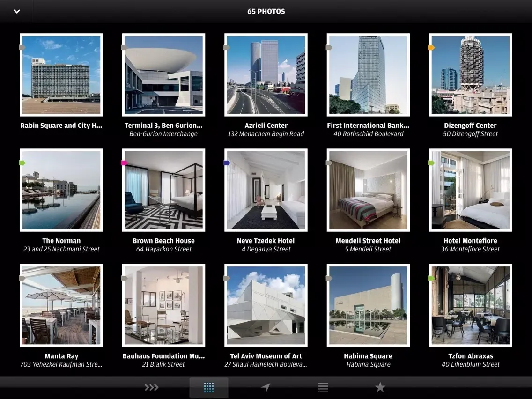Click the 'Tel Aviv Museum of Art' caption

point(266,356)
